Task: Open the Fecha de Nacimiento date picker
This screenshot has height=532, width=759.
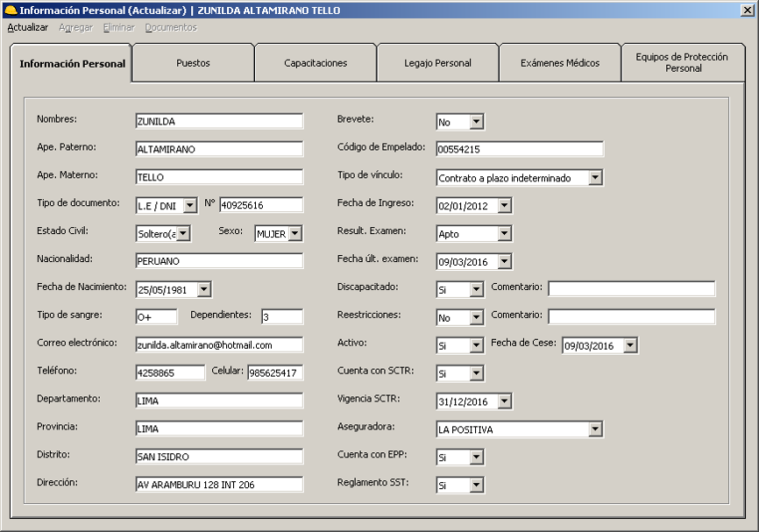Action: click(x=204, y=289)
